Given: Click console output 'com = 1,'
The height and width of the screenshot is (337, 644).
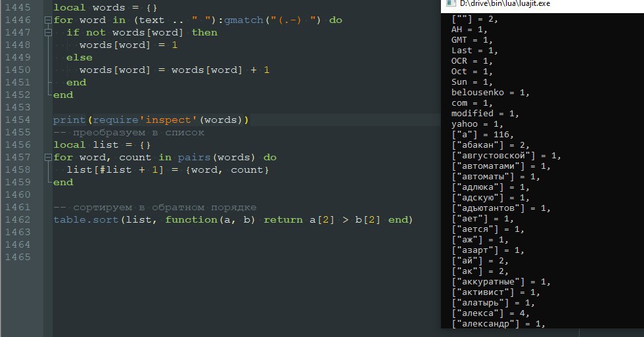Looking at the screenshot, I should coord(472,103).
